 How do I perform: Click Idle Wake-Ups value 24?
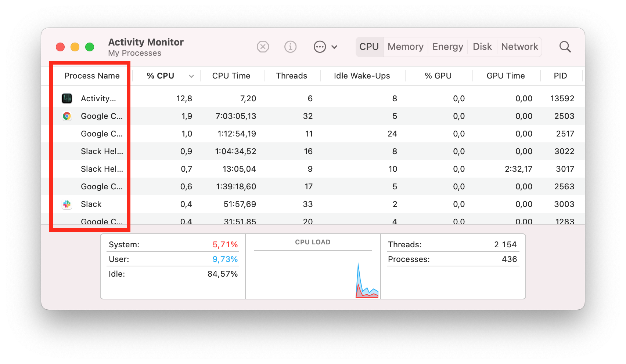392,134
